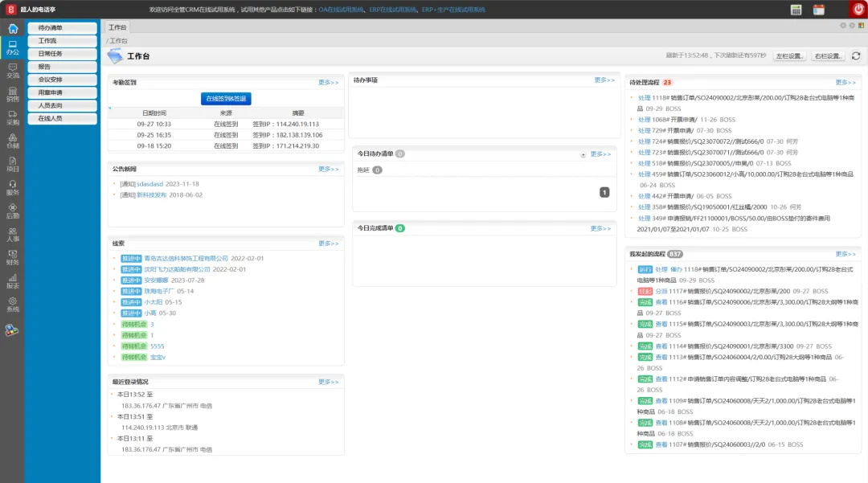Open the calendar icon in top bar
Viewport: 868px width, 483px height.
coord(818,10)
